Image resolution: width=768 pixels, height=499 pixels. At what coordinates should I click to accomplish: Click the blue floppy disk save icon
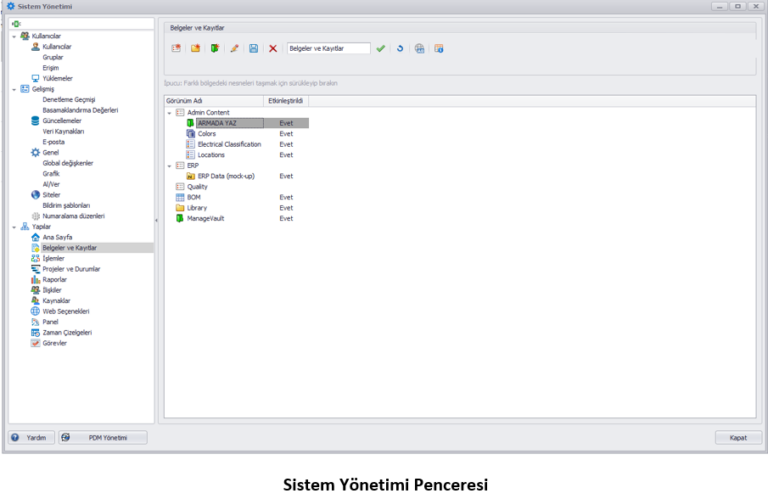(x=254, y=48)
